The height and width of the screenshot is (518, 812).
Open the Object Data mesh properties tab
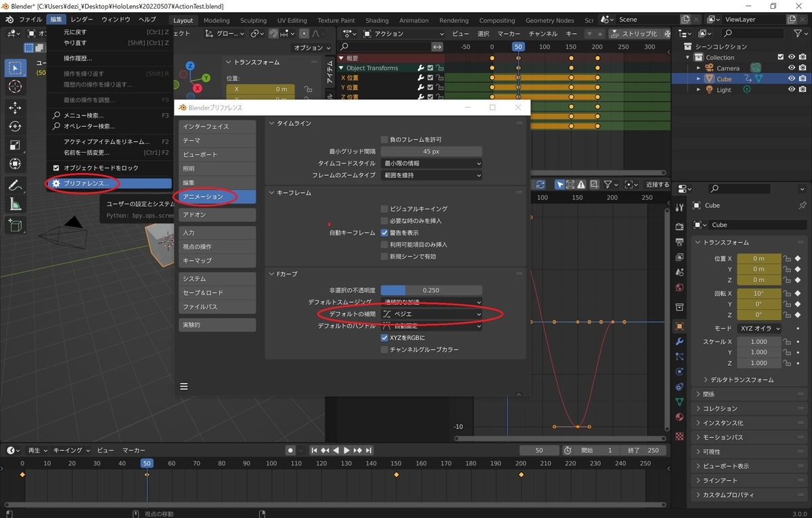(x=679, y=402)
